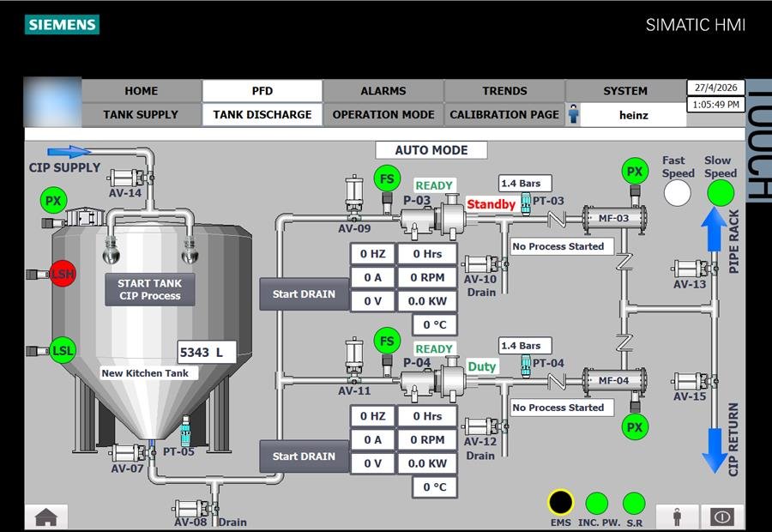This screenshot has width=772, height=532.
Task: Click the S.R status indicator
Action: 634,504
